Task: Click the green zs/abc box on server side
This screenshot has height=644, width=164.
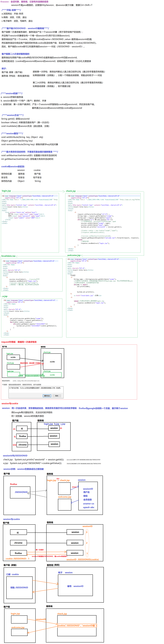Action: 52,375
